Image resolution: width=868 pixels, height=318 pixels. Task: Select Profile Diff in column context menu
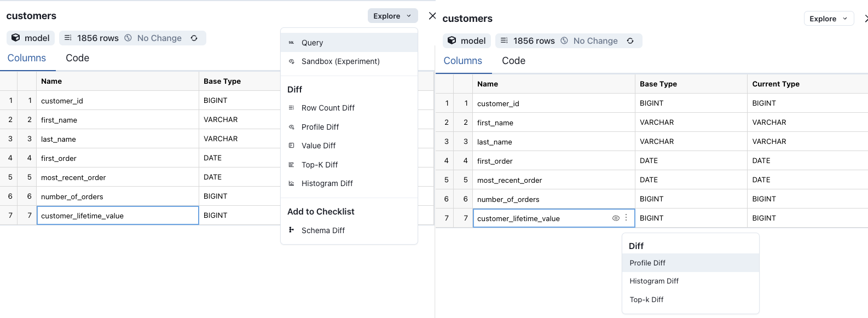[x=647, y=263]
